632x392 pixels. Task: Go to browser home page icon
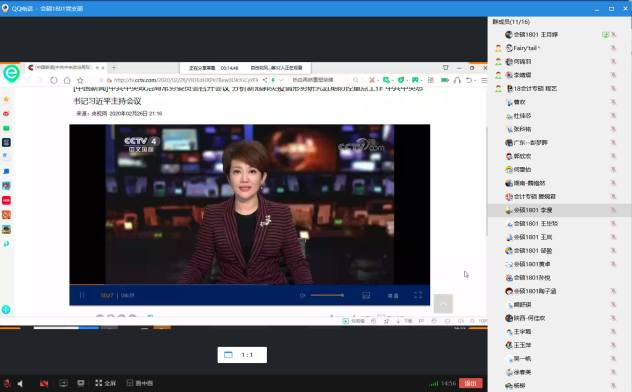point(67,80)
